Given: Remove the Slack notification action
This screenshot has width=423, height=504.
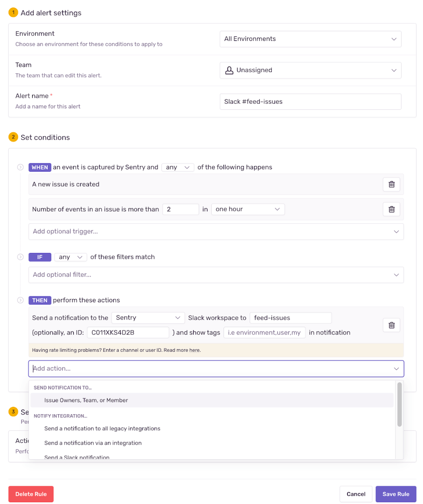Looking at the screenshot, I should (x=391, y=325).
